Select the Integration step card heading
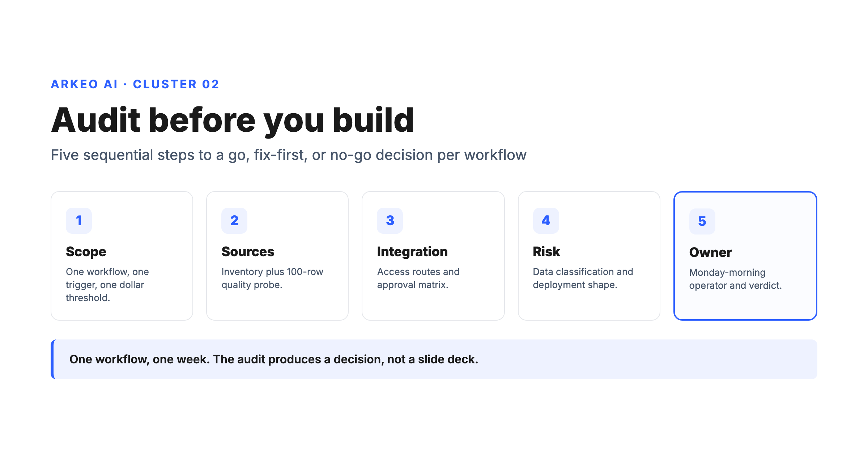Viewport: 868px width, 456px height. 412,252
